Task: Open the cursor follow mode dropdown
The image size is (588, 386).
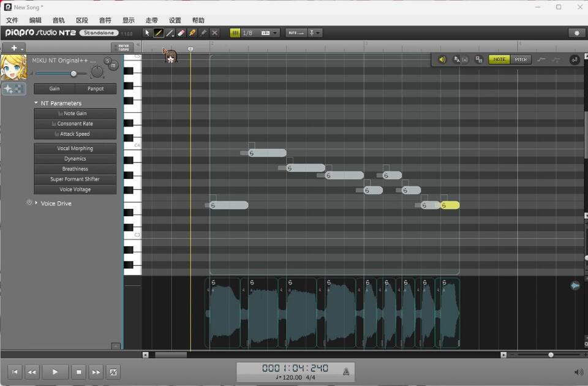Action: click(315, 33)
